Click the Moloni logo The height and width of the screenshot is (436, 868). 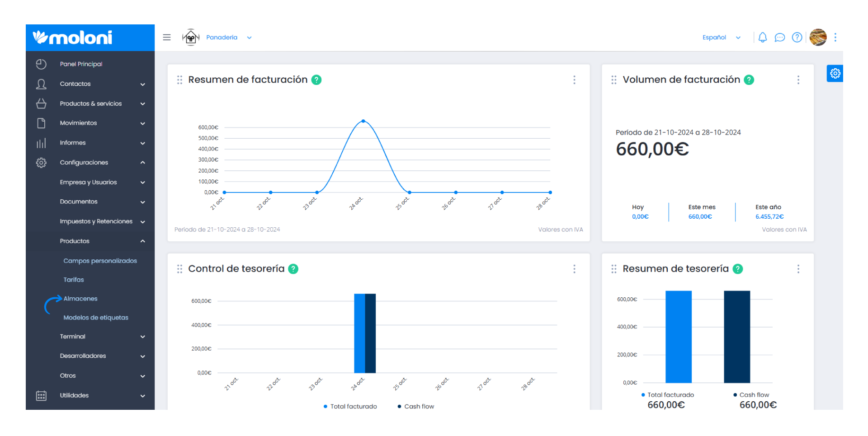[72, 38]
